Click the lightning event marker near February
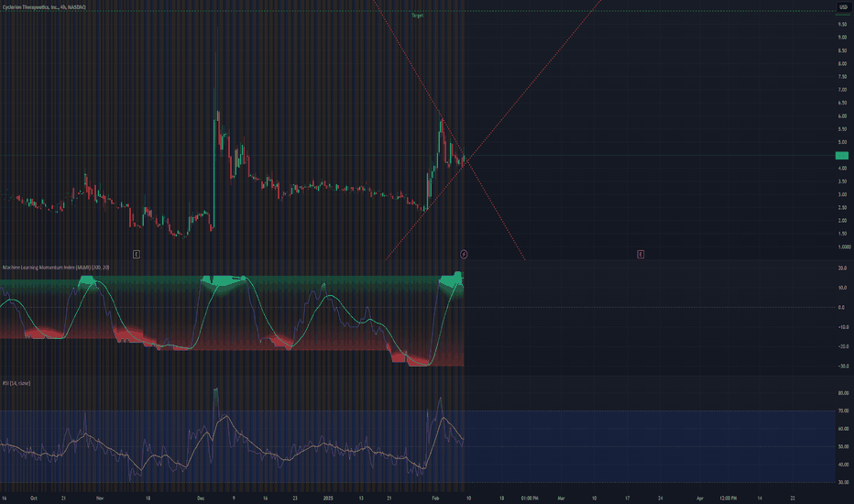Image resolution: width=854 pixels, height=504 pixels. pos(464,255)
